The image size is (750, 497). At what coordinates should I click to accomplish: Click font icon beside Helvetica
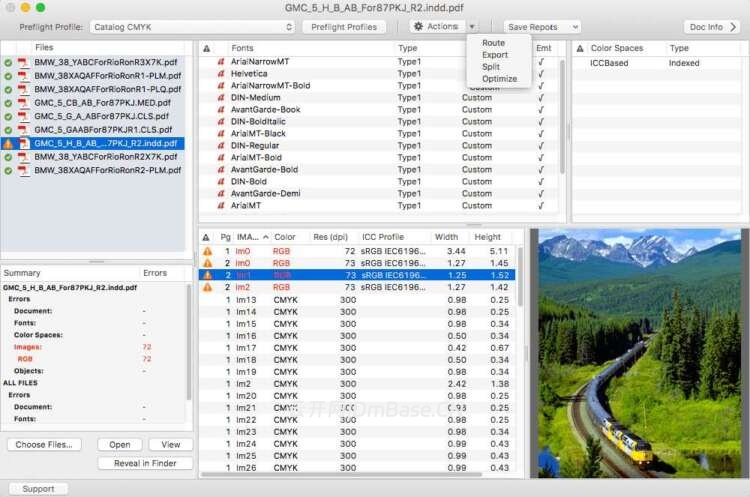221,74
